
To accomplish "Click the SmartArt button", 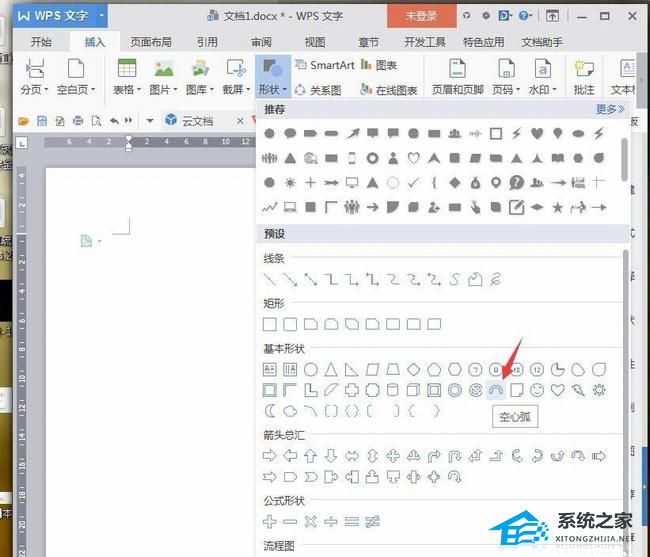I will pos(325,65).
